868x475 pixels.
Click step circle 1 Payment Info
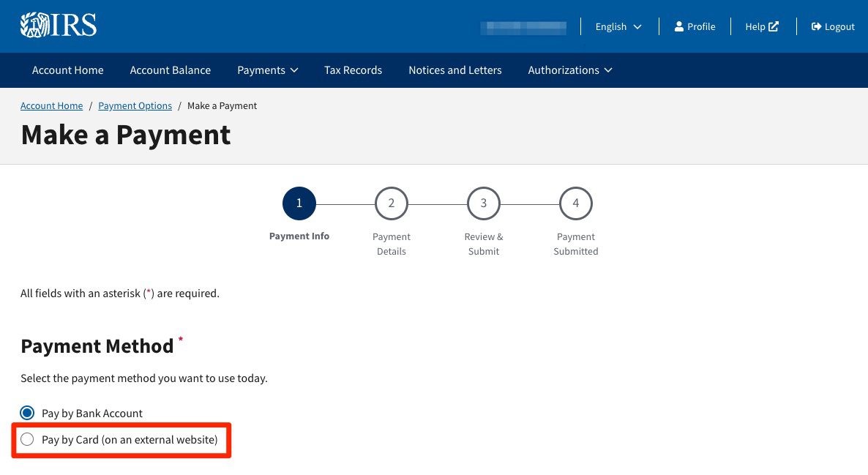tap(299, 203)
